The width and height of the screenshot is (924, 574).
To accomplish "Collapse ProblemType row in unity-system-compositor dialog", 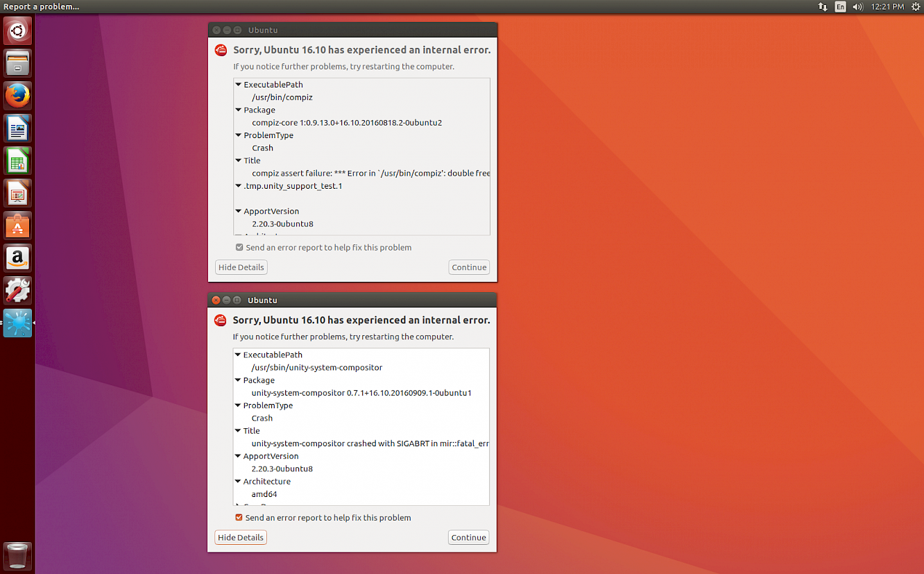I will [237, 405].
